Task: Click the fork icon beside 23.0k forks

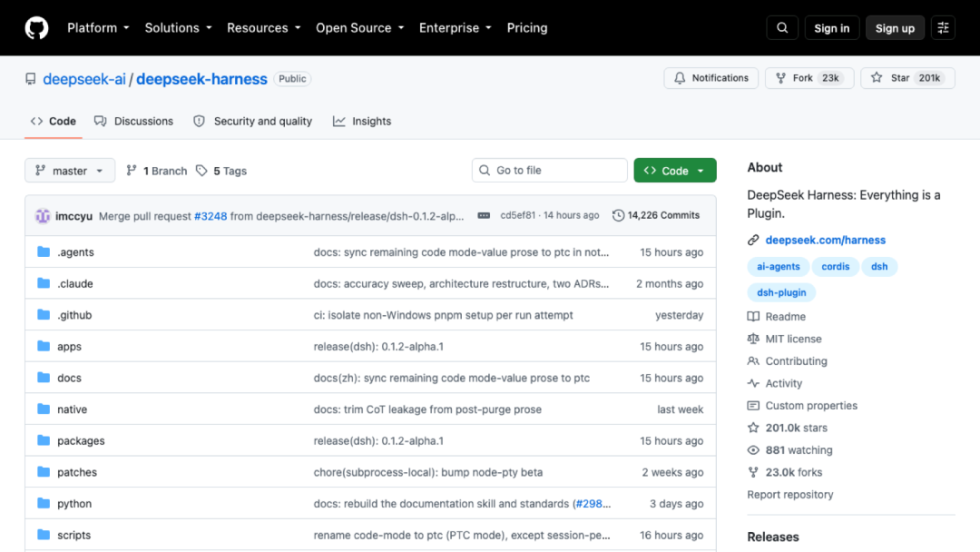Action: tap(753, 473)
